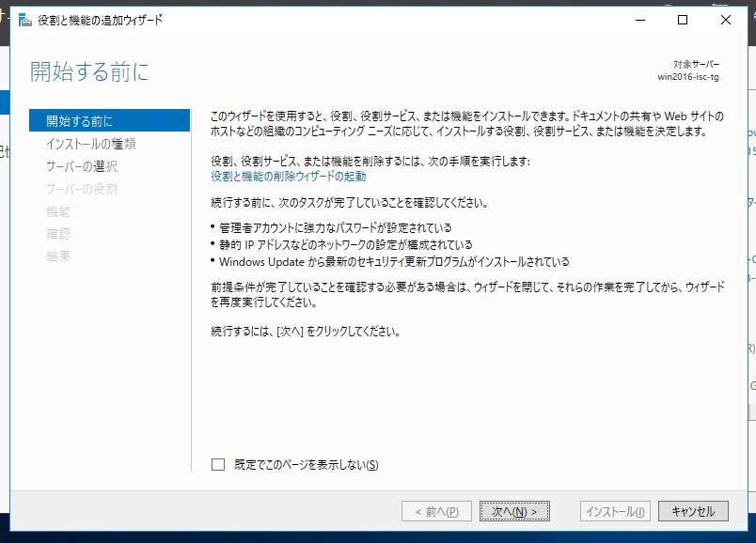Screen dimensions: 756x543
Task: Click the wizard icon in title bar
Action: (24, 20)
